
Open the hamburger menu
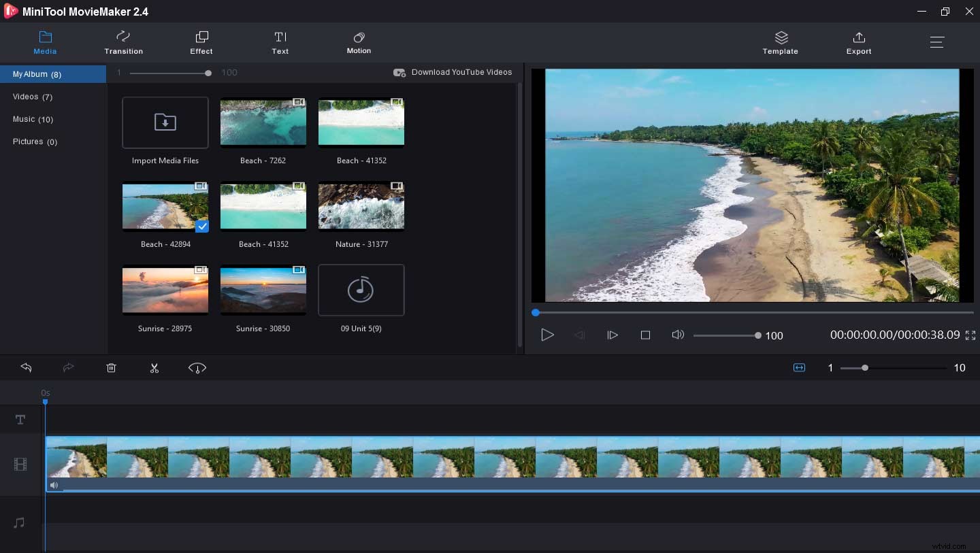(x=937, y=41)
